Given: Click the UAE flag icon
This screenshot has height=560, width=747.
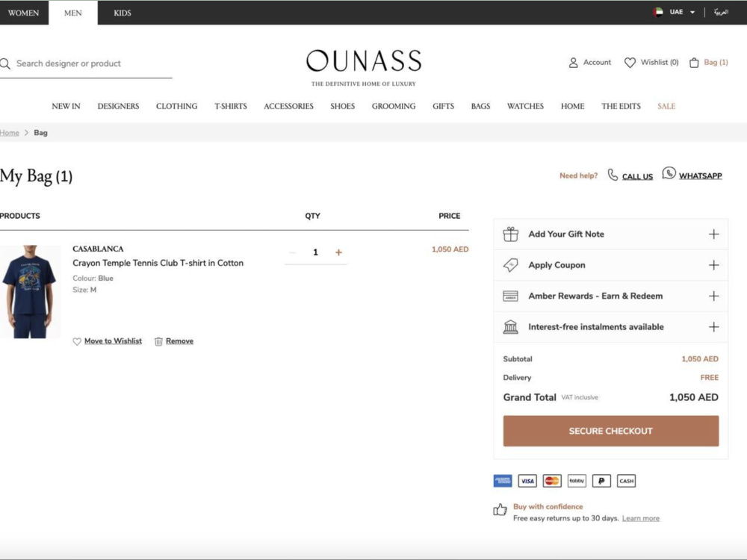Looking at the screenshot, I should tap(658, 13).
